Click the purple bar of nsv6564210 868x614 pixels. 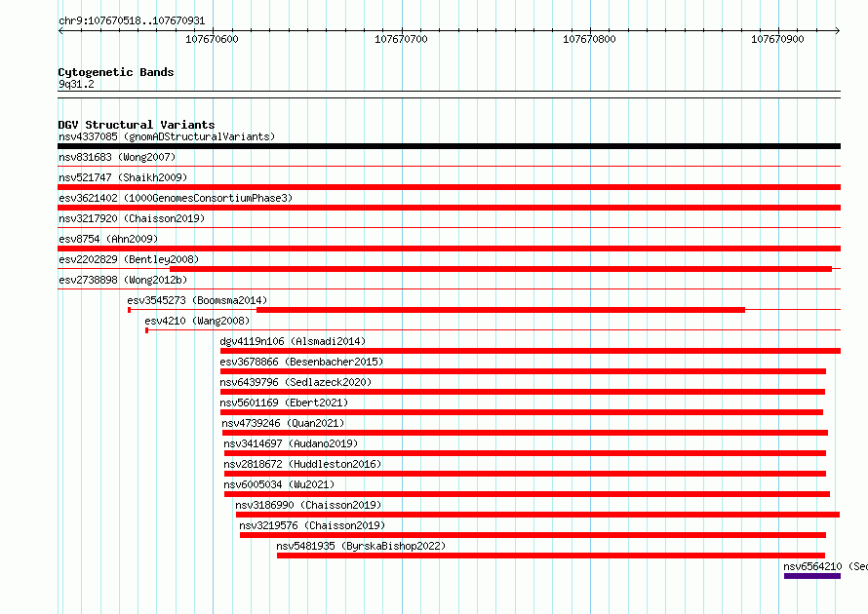[812, 576]
